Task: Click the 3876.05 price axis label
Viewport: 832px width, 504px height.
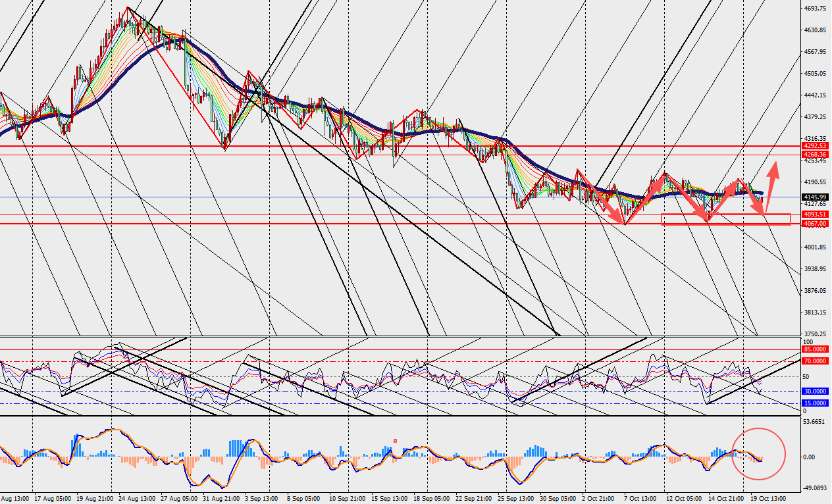Action: (814, 291)
